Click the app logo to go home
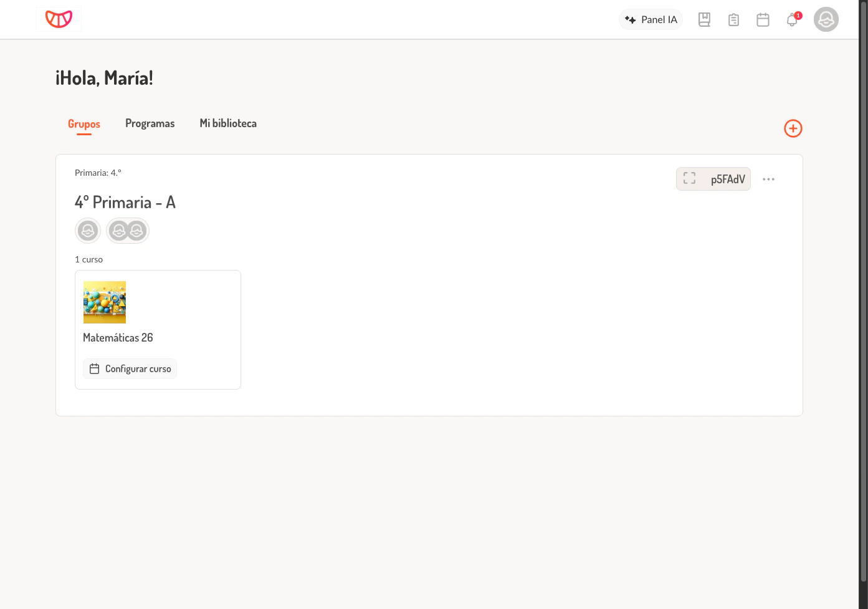The image size is (868, 609). [59, 19]
